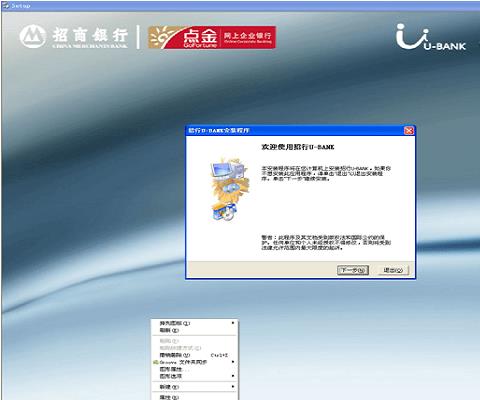Expand the Groove 文件夹同步 submenu arrow

pyautogui.click(x=233, y=362)
